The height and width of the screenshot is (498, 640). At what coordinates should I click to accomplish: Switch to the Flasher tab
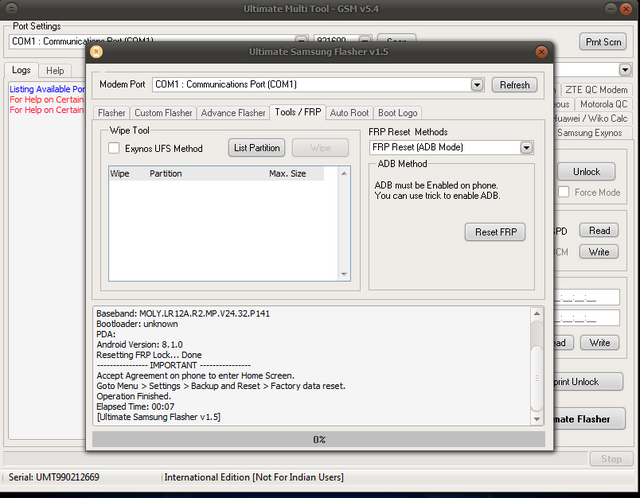(111, 113)
